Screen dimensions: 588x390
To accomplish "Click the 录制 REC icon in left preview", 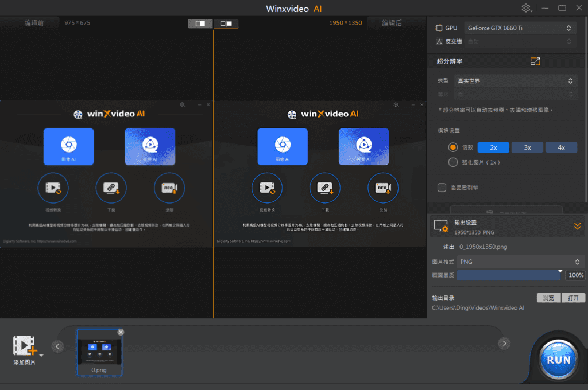I will pyautogui.click(x=169, y=188).
